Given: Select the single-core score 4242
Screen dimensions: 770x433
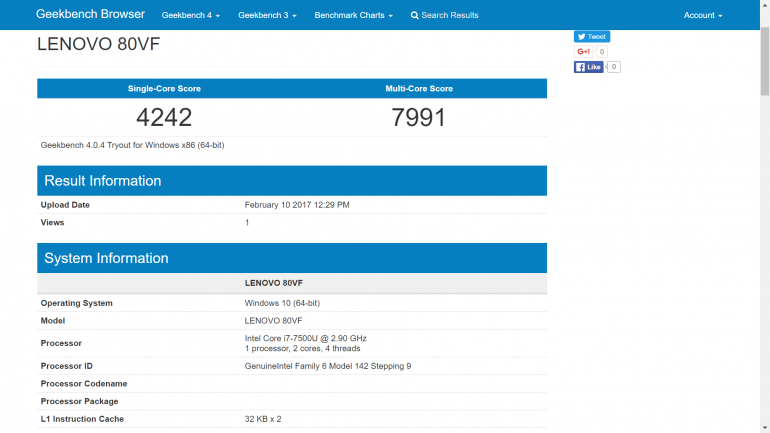Looking at the screenshot, I should (x=164, y=118).
